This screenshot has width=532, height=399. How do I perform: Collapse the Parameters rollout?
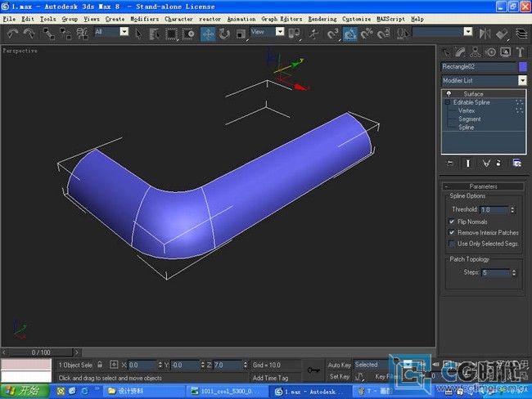[484, 186]
